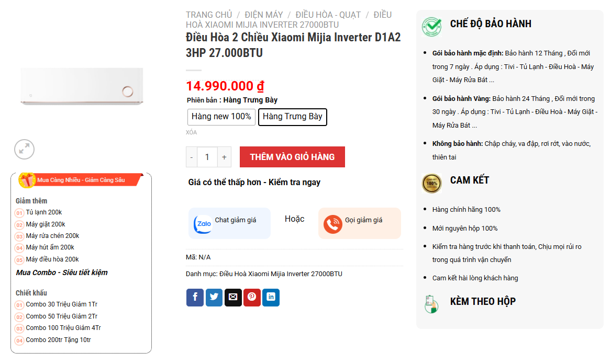
Task: Share product via Twitter icon
Action: click(214, 298)
